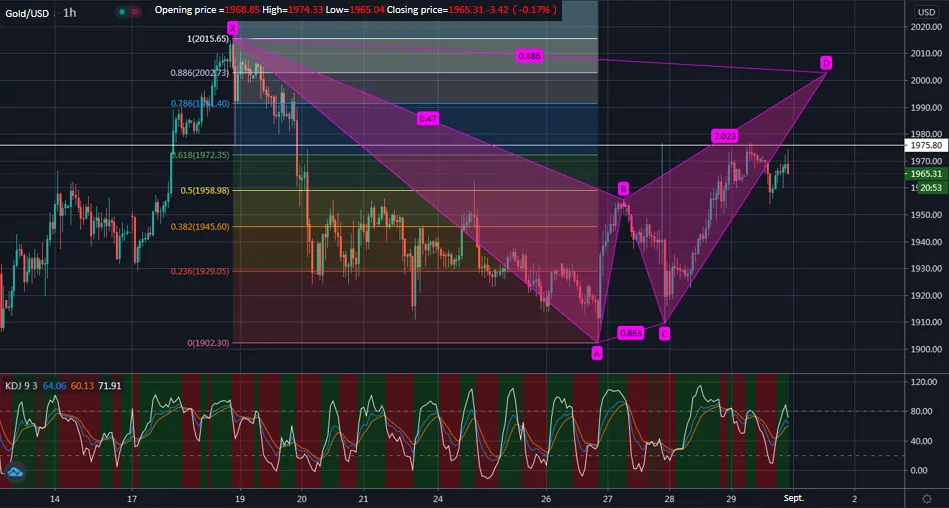949x508 pixels.
Task: Click the KDJ value 71.91
Action: (110, 386)
